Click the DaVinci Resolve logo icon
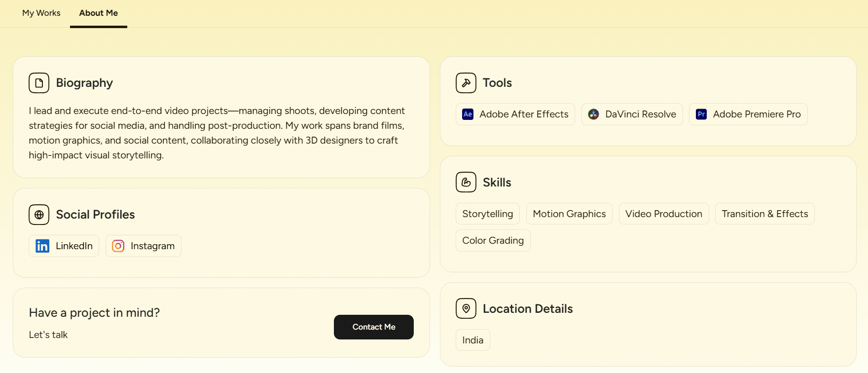 coord(594,114)
